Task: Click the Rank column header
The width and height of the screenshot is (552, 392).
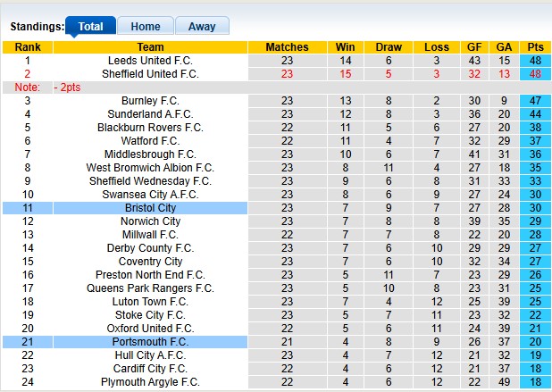Action: [28, 47]
